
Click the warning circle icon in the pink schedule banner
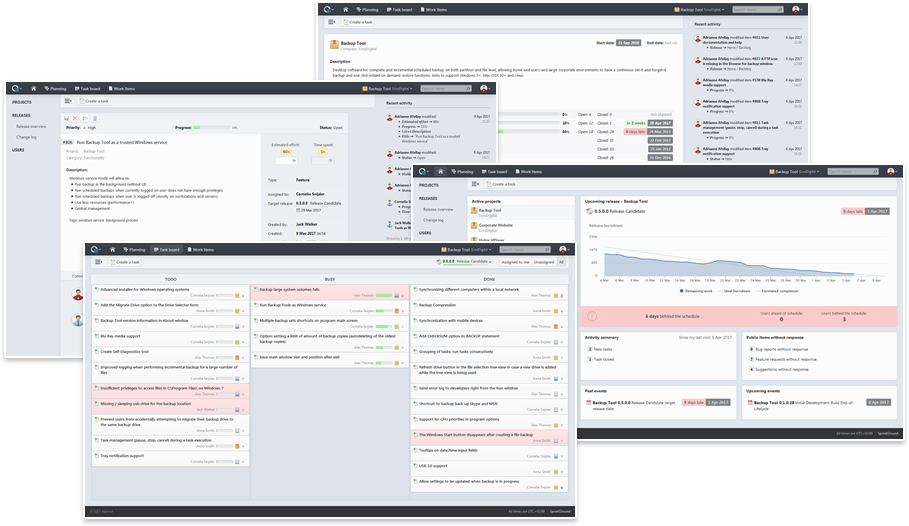(592, 316)
